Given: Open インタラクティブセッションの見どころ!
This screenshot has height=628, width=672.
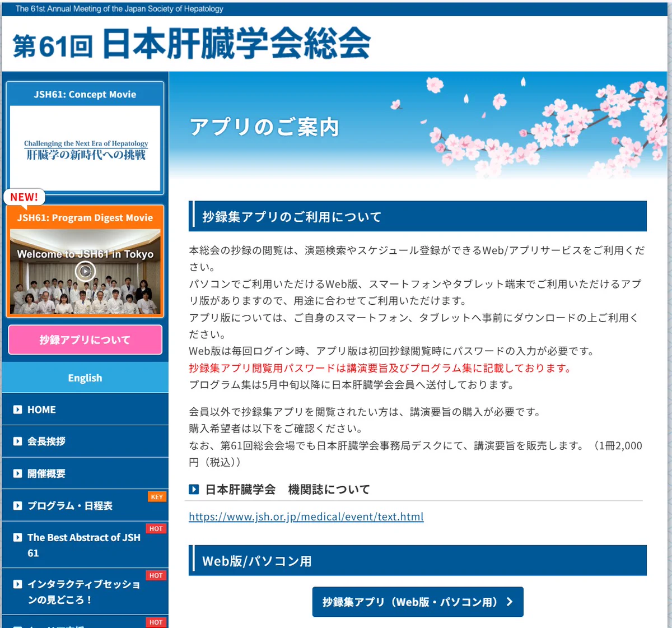Looking at the screenshot, I should (x=85, y=592).
